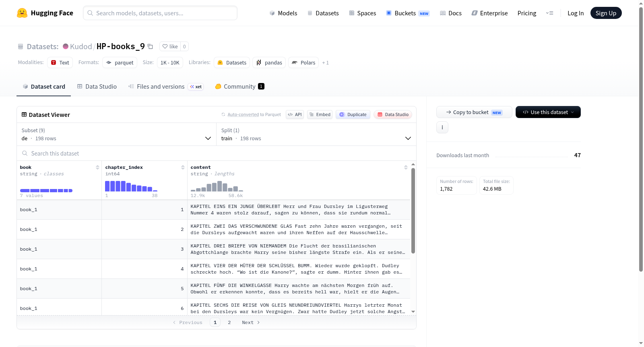Click the Hugging Face logo icon
This screenshot has height=347, width=644.
click(x=22, y=13)
